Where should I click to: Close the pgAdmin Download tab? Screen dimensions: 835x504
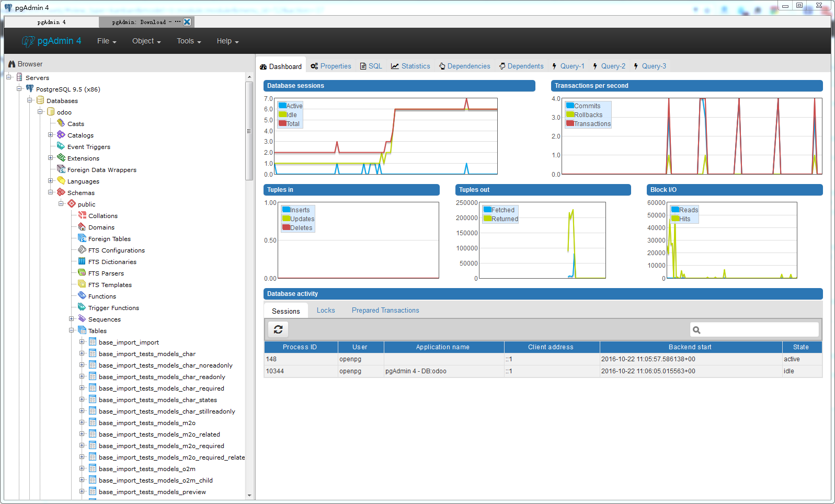(187, 22)
